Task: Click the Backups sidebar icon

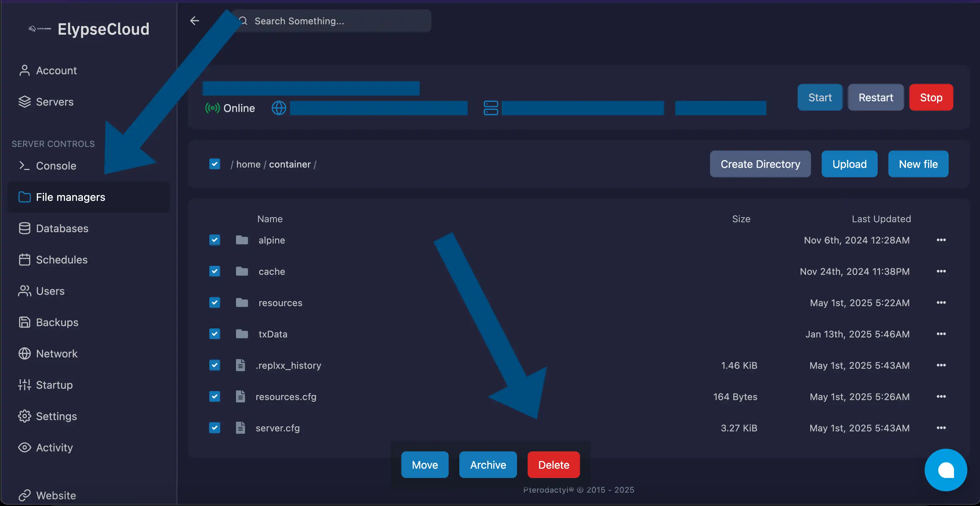Action: [24, 322]
